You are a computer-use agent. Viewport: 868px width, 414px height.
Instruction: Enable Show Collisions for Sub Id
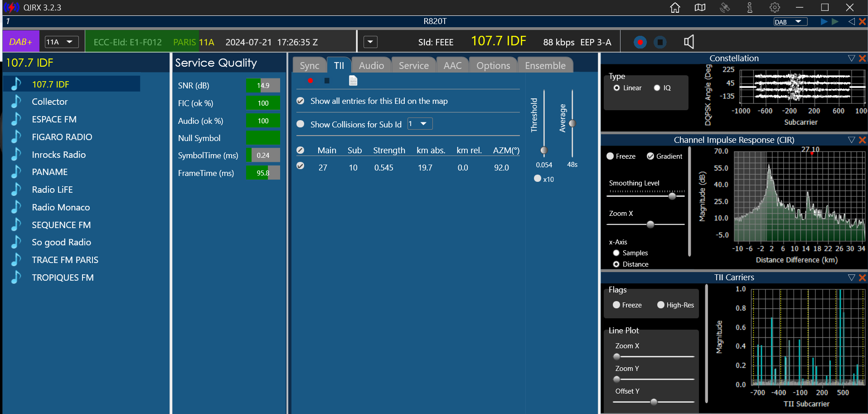click(x=300, y=124)
